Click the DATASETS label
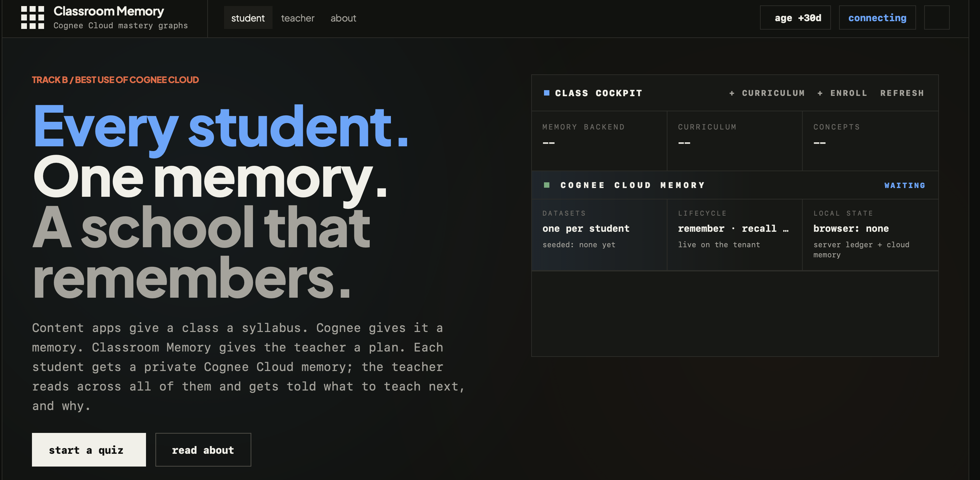 (564, 213)
